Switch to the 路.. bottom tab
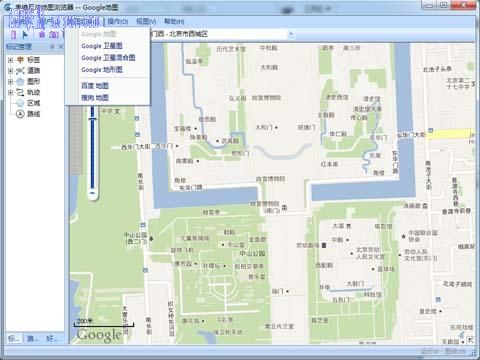 pos(33,339)
